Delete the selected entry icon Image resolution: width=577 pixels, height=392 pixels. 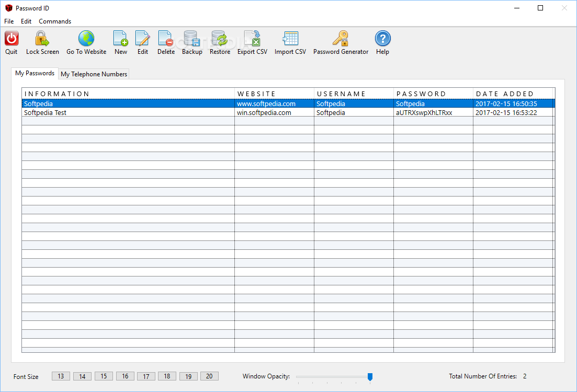166,38
